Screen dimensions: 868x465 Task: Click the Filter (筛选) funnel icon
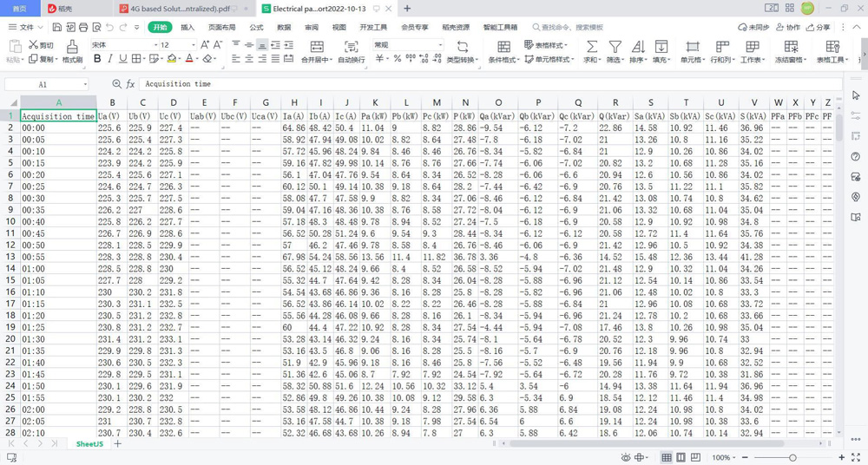pyautogui.click(x=615, y=46)
